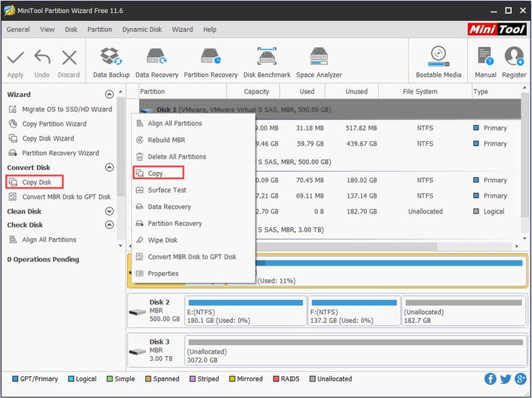This screenshot has width=532, height=398.
Task: Select Copy Disk under Convert Disk
Action: (x=34, y=182)
